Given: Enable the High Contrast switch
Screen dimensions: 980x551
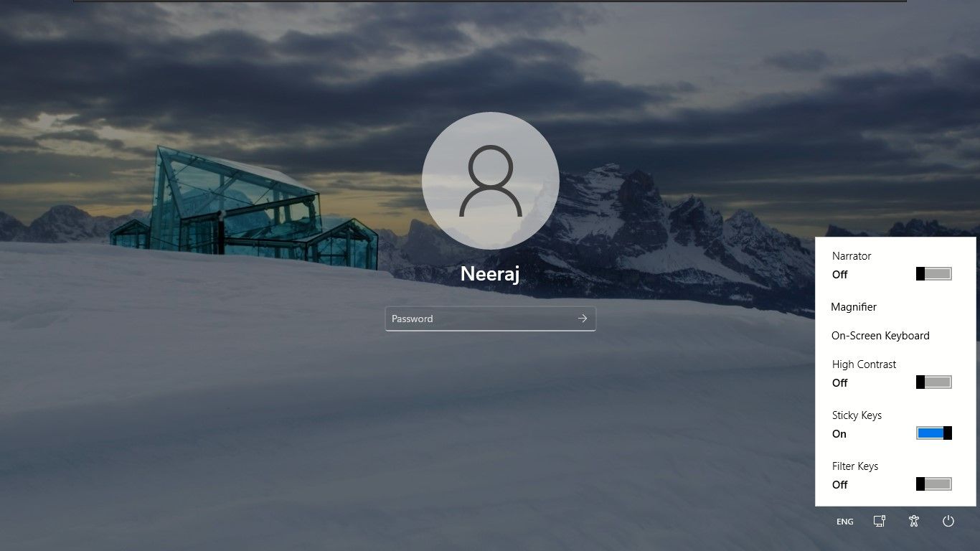Looking at the screenshot, I should coord(934,382).
